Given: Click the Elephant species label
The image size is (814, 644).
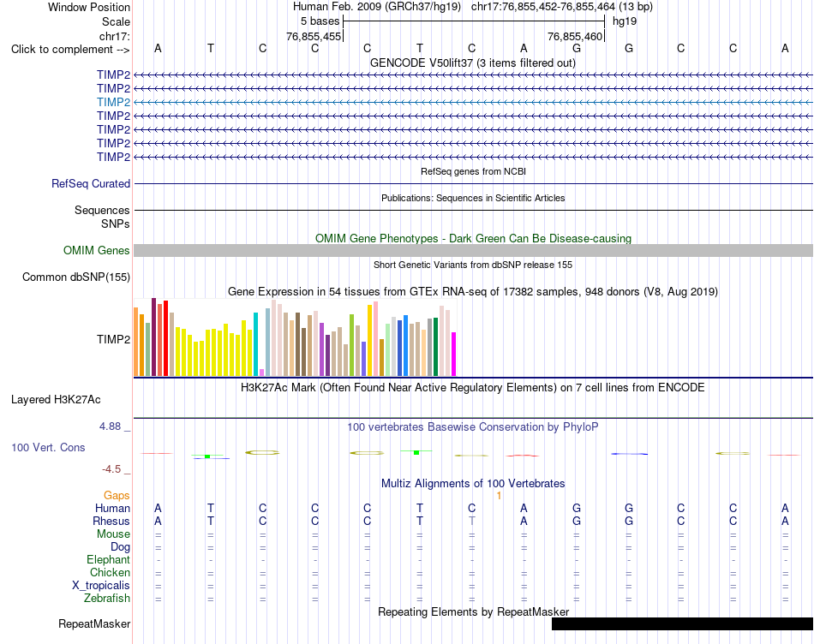Looking at the screenshot, I should pyautogui.click(x=108, y=559).
